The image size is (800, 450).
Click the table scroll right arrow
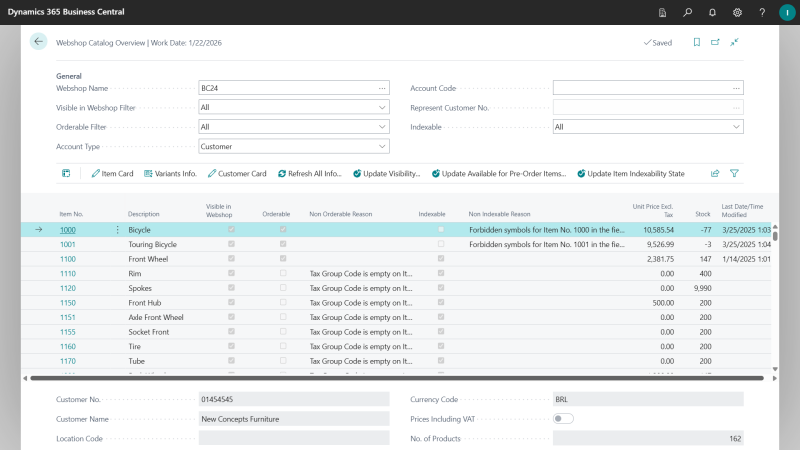(x=774, y=378)
